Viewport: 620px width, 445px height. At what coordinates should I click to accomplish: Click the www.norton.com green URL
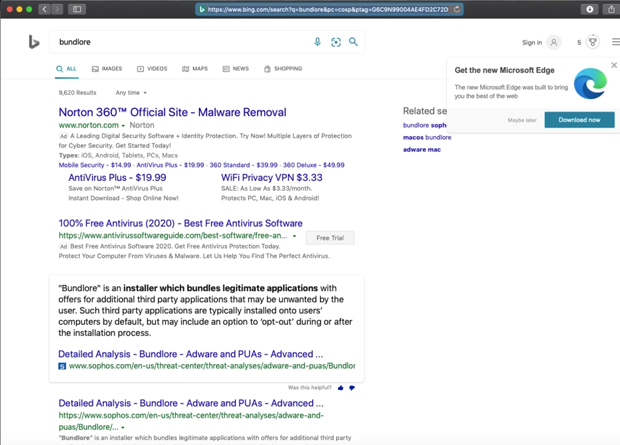pyautogui.click(x=89, y=125)
